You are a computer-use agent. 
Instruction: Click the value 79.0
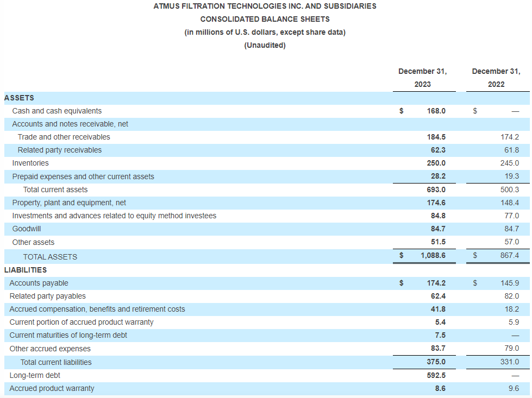[512, 349]
